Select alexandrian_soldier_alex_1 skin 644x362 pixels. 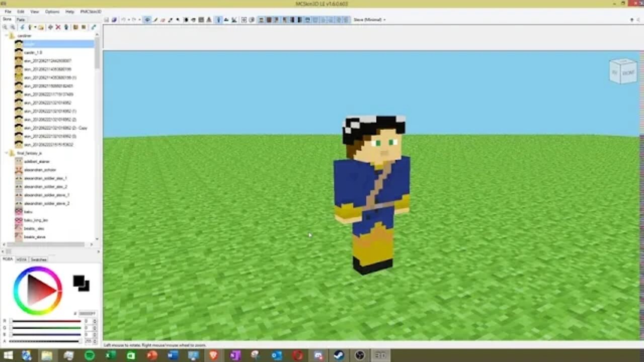tap(45, 178)
